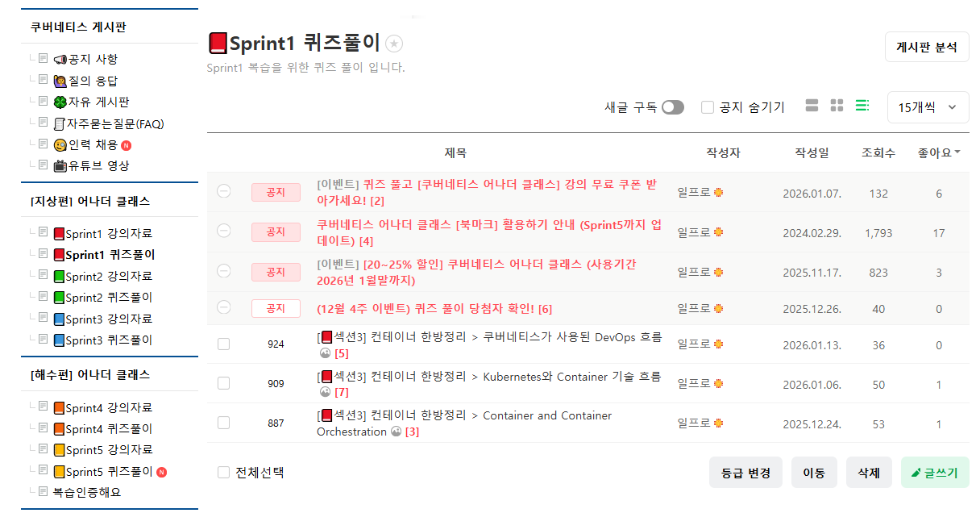The width and height of the screenshot is (980, 513).
Task: Check the 전체선택 checkbox
Action: [x=224, y=473]
